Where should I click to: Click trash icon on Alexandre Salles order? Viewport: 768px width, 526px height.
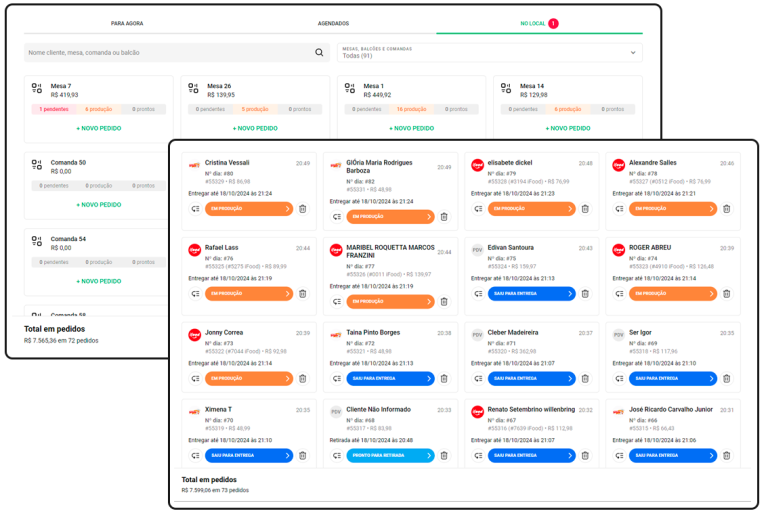(726, 209)
